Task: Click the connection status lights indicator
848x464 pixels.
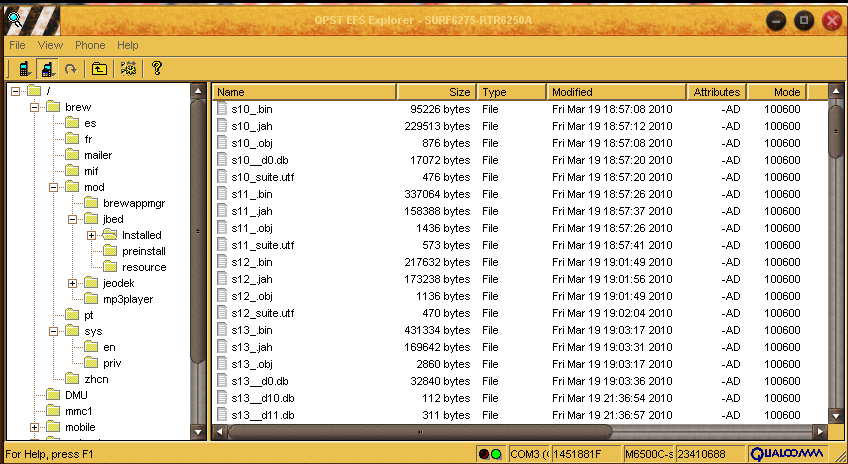Action: click(490, 454)
